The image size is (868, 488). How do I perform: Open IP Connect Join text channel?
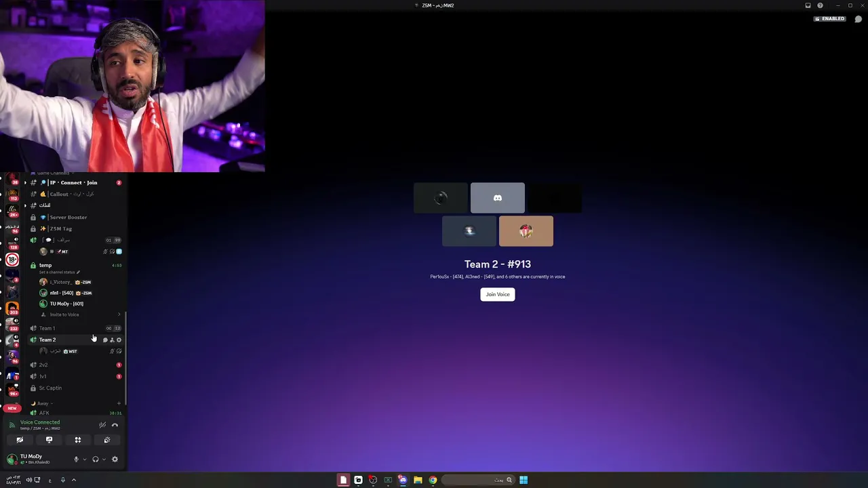click(x=75, y=182)
